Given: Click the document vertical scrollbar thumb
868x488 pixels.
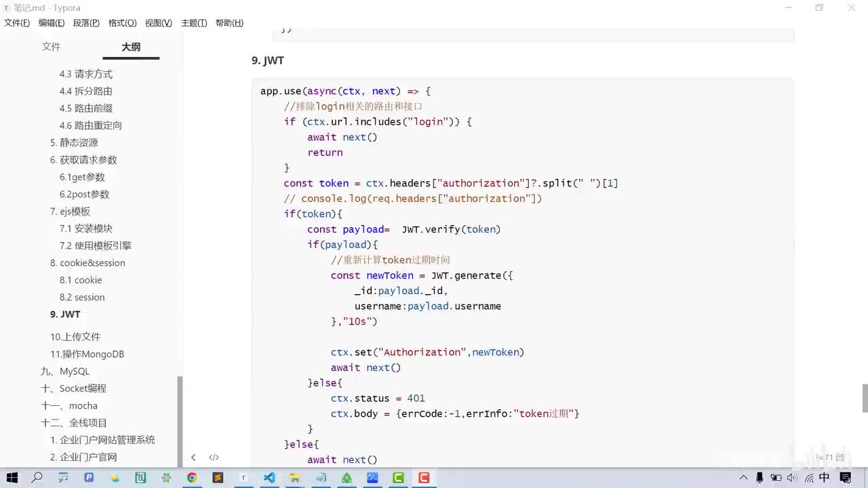Looking at the screenshot, I should point(865,397).
